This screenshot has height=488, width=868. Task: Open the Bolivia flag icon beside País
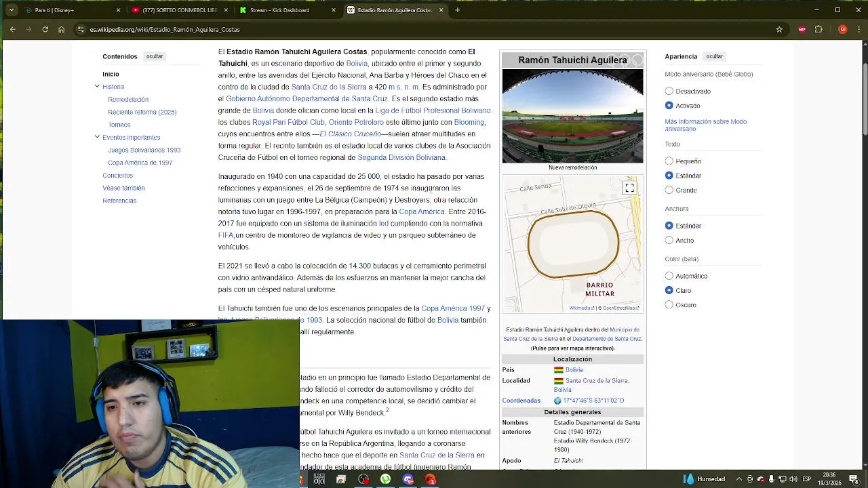559,370
